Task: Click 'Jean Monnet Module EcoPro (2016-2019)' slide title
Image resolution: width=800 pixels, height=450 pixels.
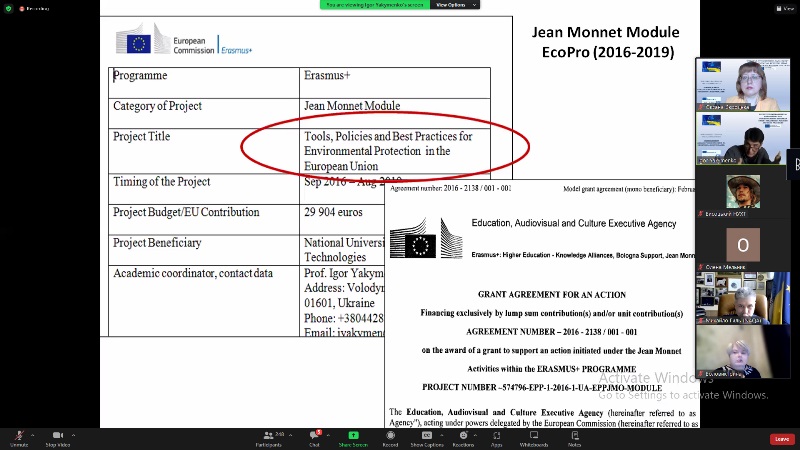Action: [x=606, y=42]
